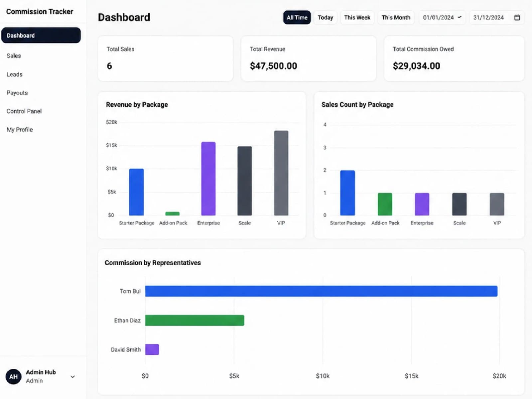The height and width of the screenshot is (399, 532).
Task: Open the Control Panel page
Action: click(24, 111)
